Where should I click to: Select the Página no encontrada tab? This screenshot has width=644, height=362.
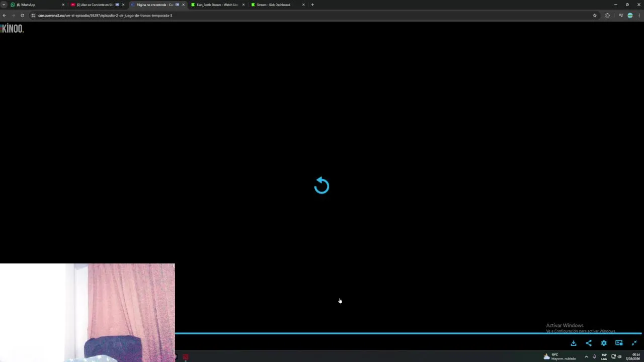157,5
